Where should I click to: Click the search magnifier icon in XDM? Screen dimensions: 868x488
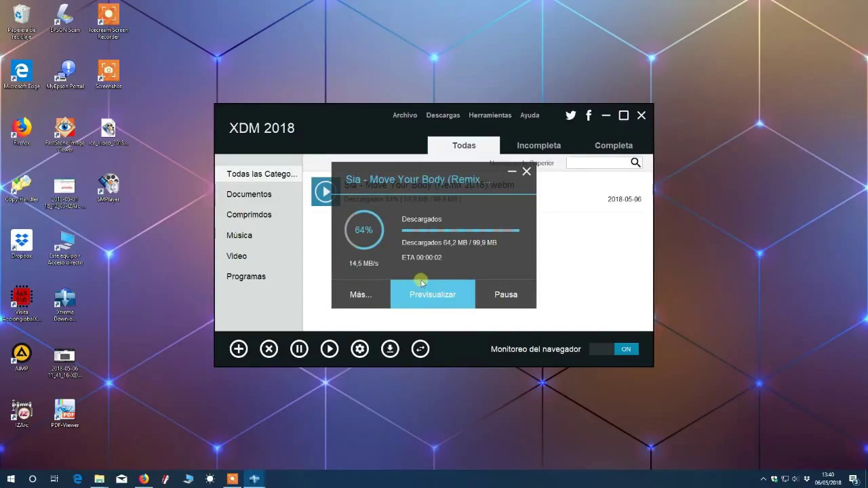point(635,163)
